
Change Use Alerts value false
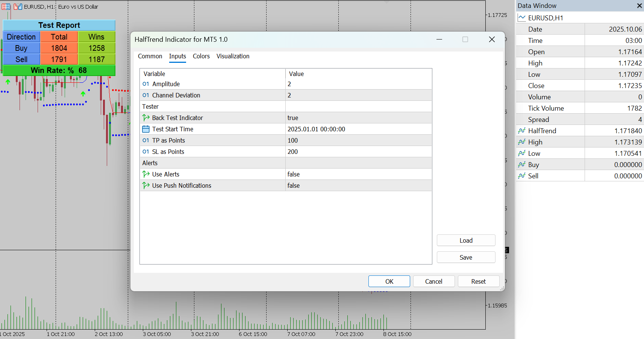tap(359, 174)
